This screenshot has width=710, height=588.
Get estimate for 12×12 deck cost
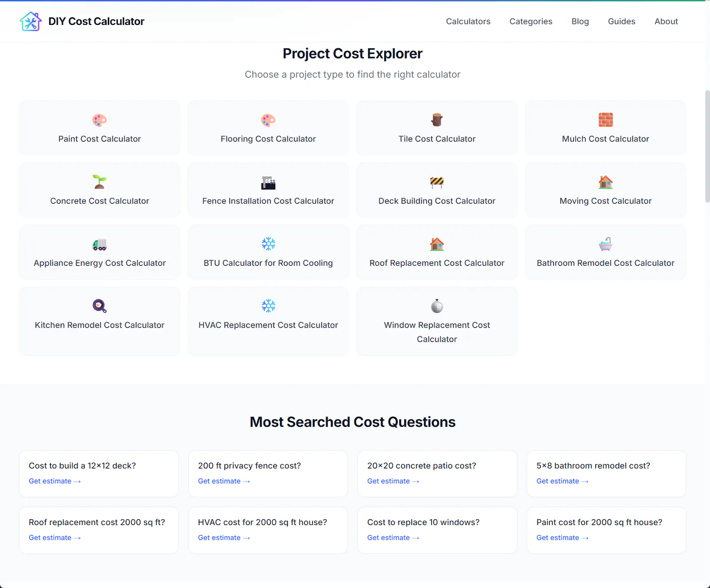pos(55,481)
